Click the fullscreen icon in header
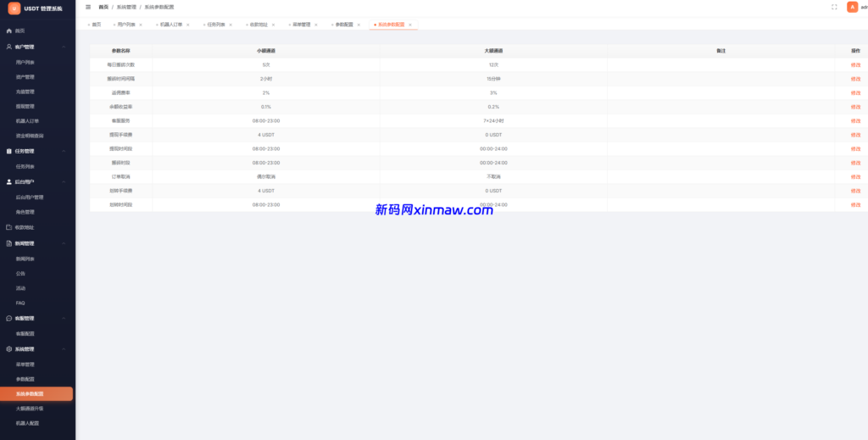868x440 pixels. tap(834, 7)
